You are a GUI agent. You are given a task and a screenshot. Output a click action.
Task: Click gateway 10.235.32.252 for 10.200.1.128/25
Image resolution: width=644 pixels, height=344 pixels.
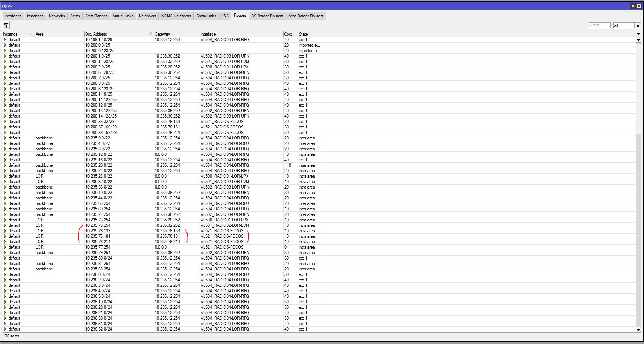[167, 62]
